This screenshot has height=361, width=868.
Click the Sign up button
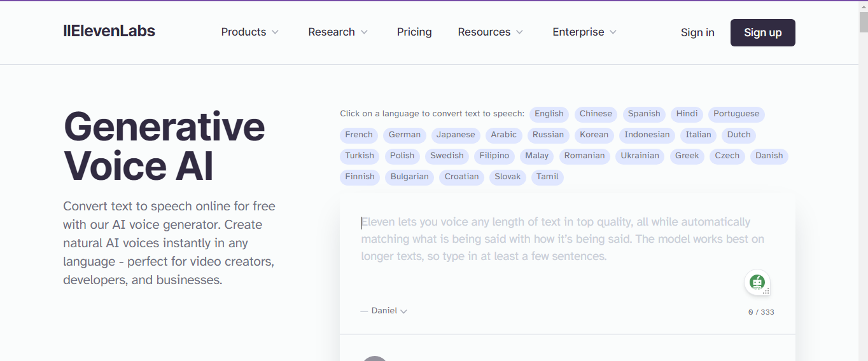763,32
